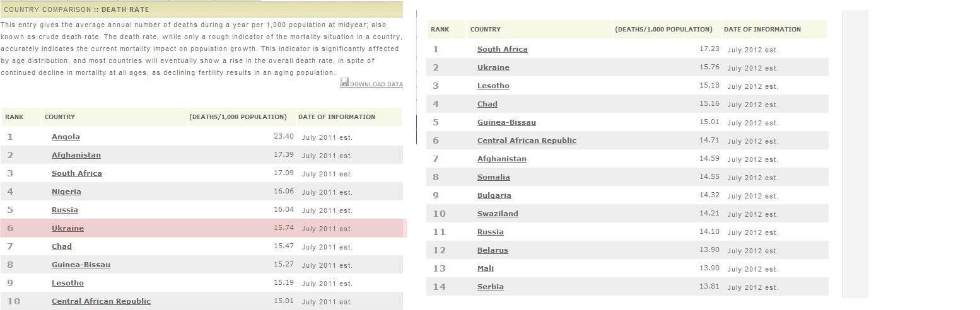Image resolution: width=980 pixels, height=310 pixels.
Task: Click Afghanistan in the July 2011 table
Action: tap(76, 155)
